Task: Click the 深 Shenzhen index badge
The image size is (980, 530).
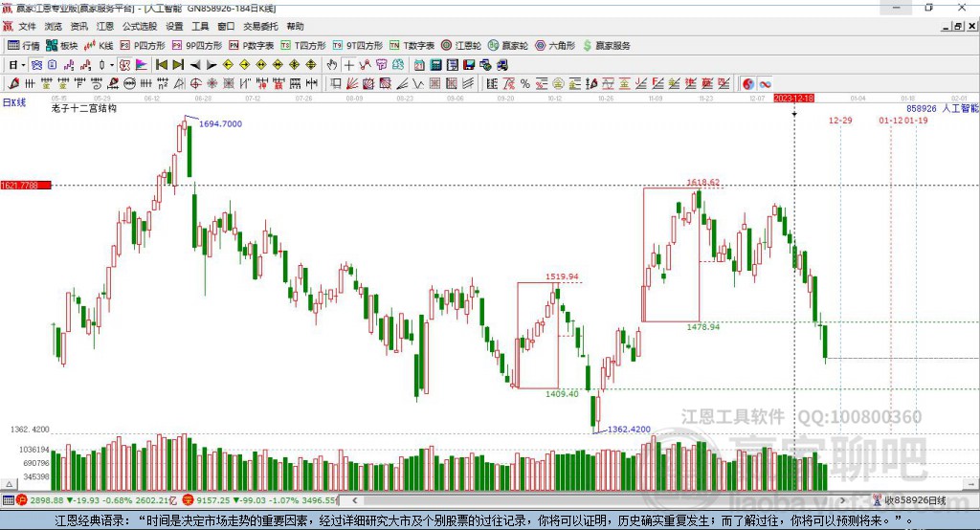Action: (x=189, y=500)
